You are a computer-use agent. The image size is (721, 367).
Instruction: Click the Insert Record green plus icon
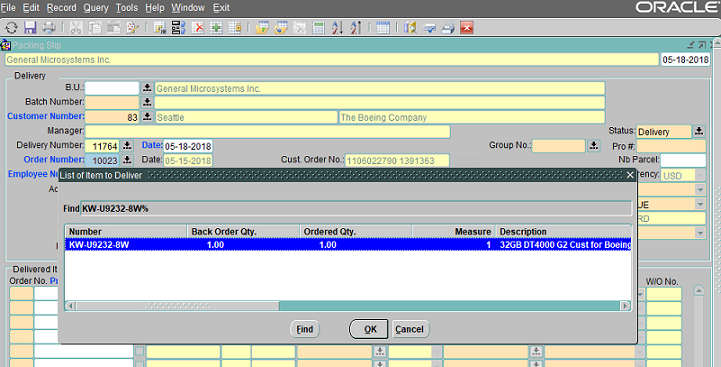[216, 28]
